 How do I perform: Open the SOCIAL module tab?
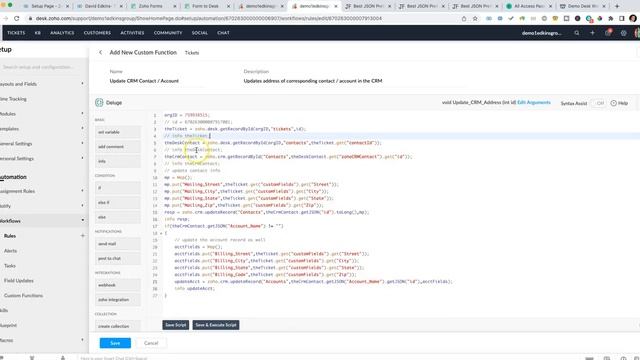(x=200, y=33)
